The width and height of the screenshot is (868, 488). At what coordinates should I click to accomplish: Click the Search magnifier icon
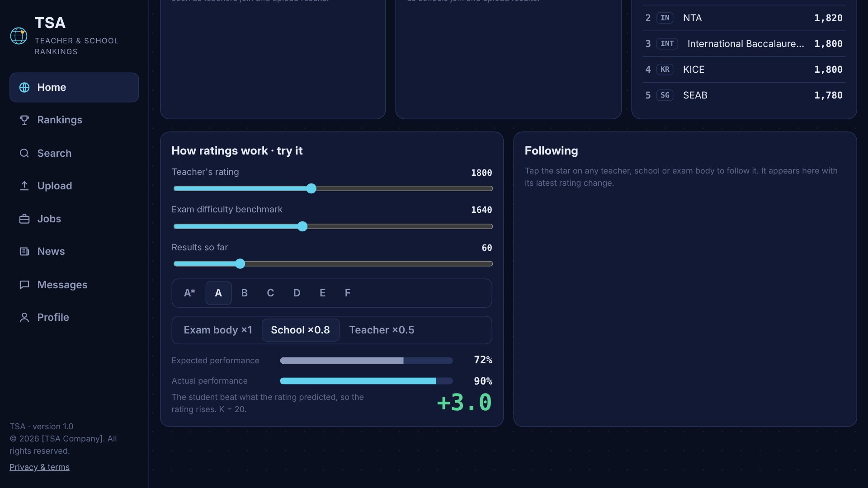click(x=24, y=153)
